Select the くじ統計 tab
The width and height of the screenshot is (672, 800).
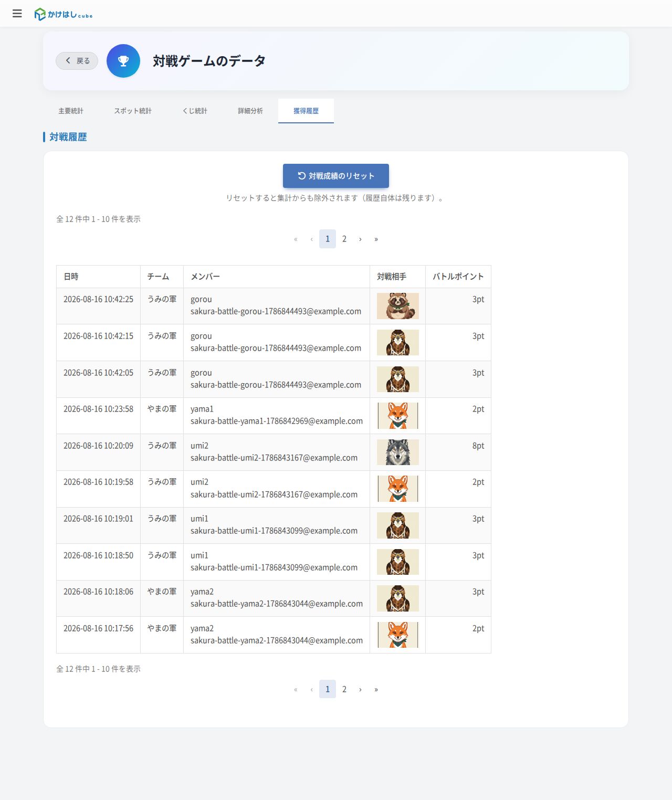point(195,111)
